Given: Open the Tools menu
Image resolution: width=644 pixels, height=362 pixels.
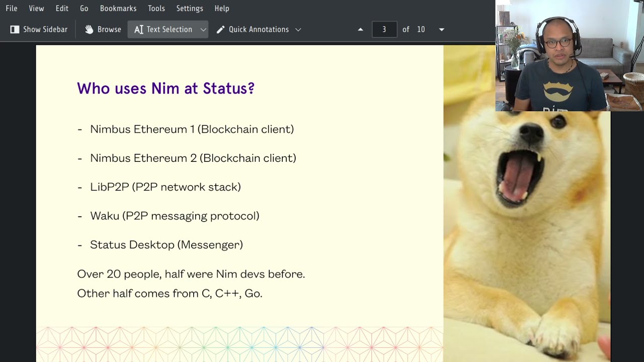Looking at the screenshot, I should tap(156, 9).
